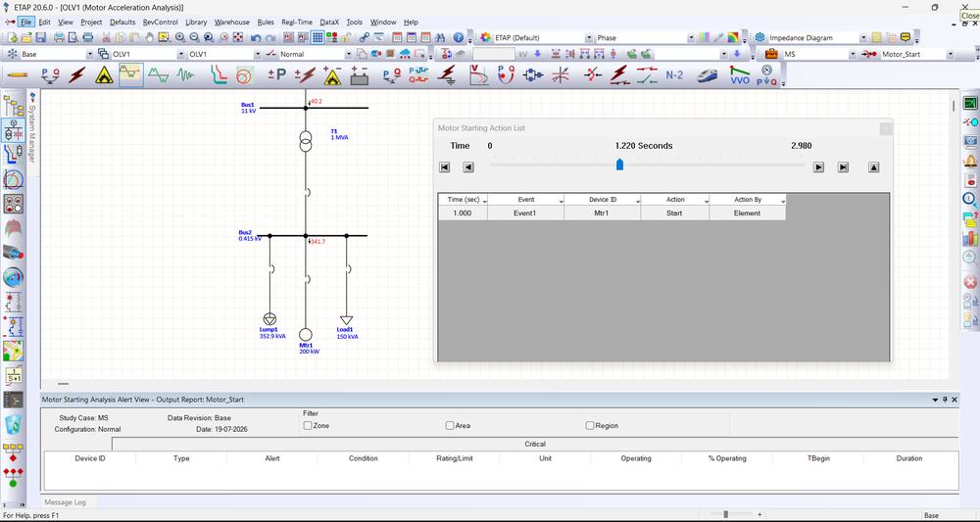This screenshot has height=522, width=980.
Task: Check the Region filter checkbox
Action: pyautogui.click(x=589, y=425)
